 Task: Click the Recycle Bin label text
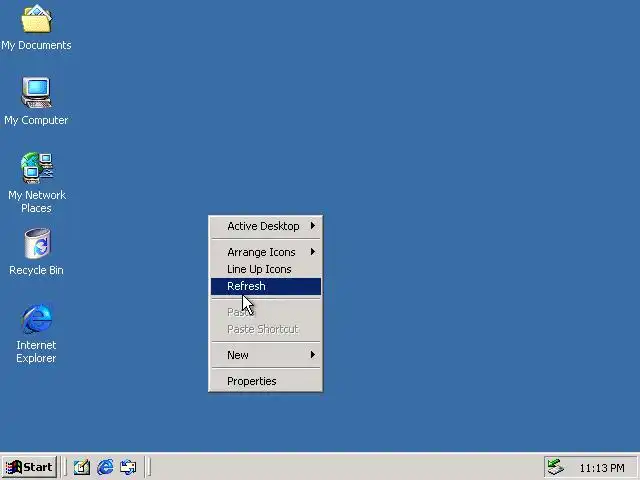point(36,270)
